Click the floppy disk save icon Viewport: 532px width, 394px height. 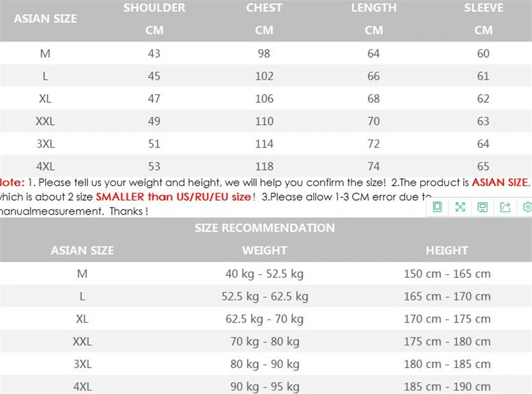(x=483, y=207)
